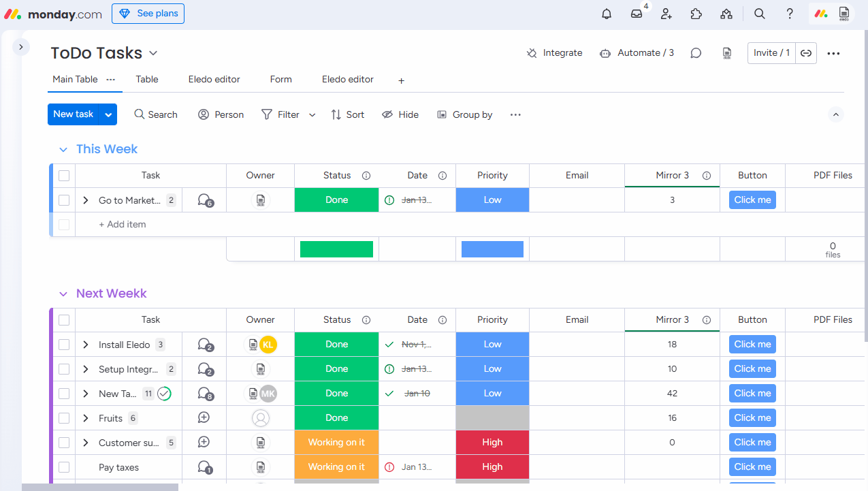Open the notifications bell

pos(607,14)
